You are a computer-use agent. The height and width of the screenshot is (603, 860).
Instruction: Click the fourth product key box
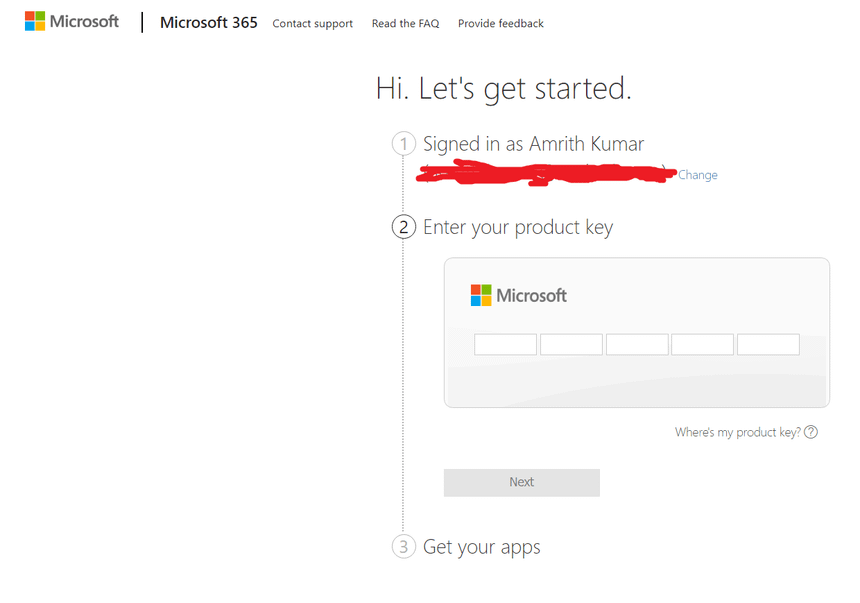tap(702, 345)
